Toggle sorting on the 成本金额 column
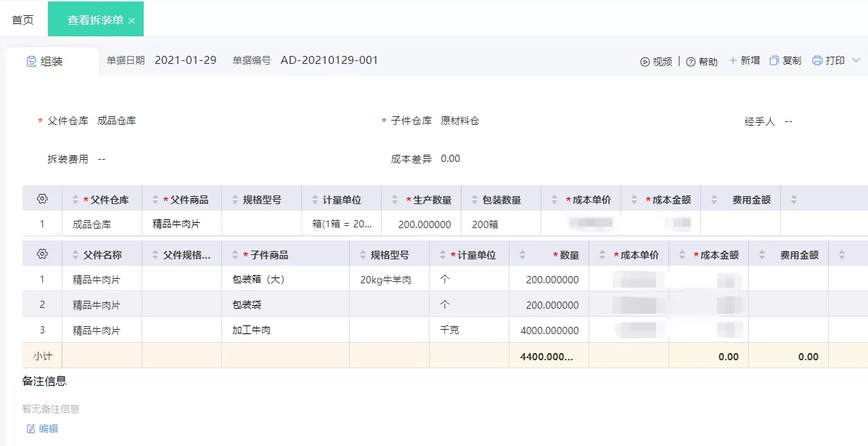Image resolution: width=868 pixels, height=446 pixels. [635, 198]
